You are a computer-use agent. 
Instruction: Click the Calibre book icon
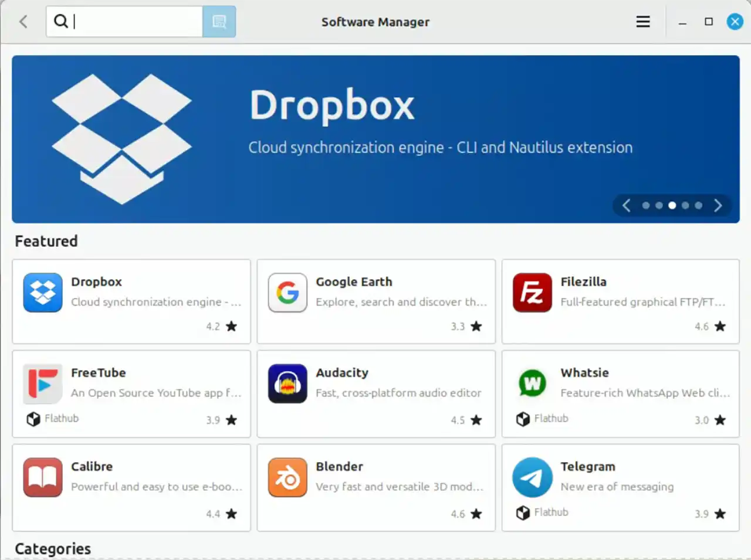43,477
